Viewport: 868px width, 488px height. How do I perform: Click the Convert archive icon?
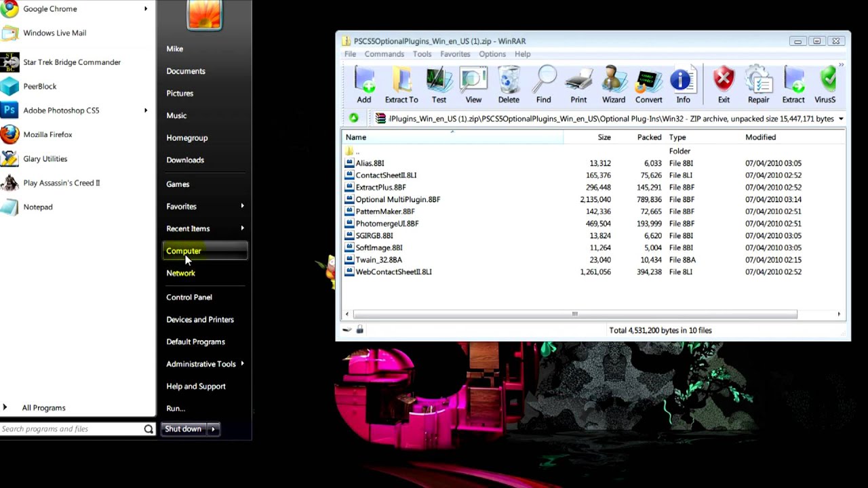click(x=648, y=85)
